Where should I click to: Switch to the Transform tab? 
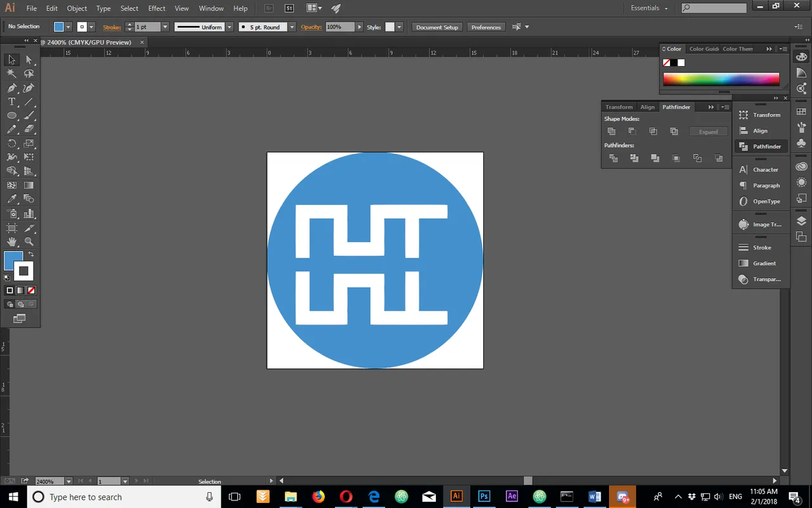coord(619,107)
